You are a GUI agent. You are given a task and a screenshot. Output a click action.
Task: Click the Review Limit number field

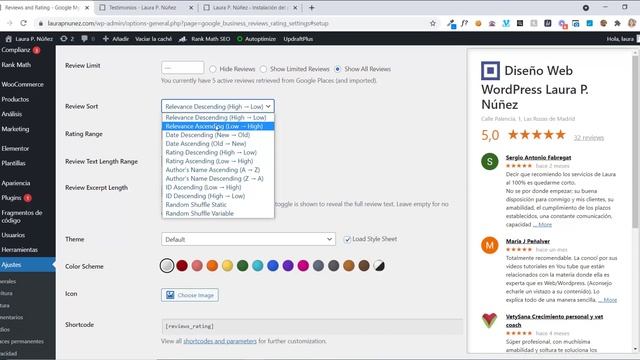point(182,68)
